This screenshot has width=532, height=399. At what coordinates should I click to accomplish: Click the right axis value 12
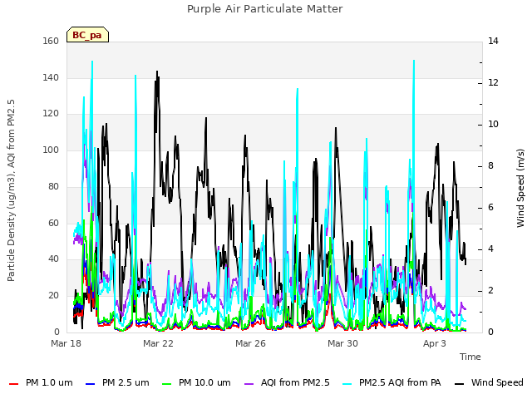click(x=493, y=83)
